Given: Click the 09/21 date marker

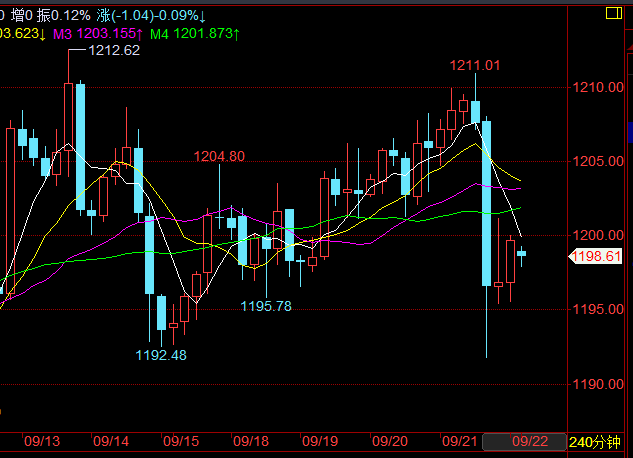Looking at the screenshot, I should (x=460, y=441).
